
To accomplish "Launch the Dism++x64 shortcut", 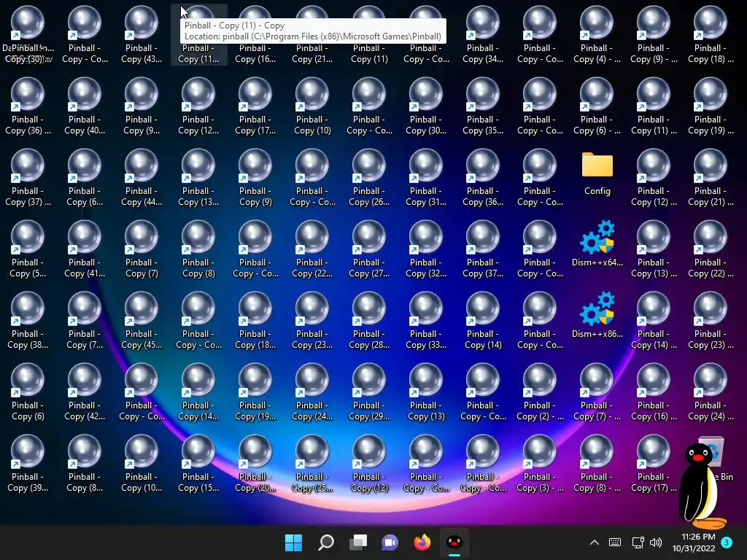I will click(x=597, y=244).
